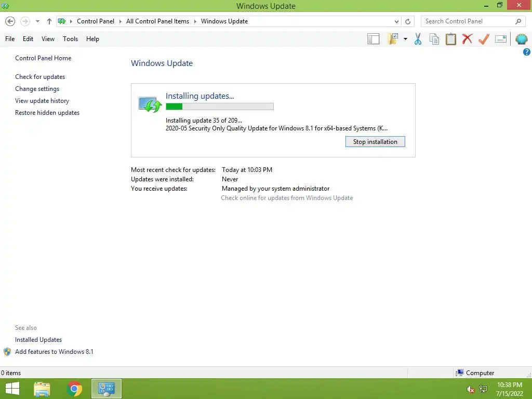Open the Tools menu

pos(71,39)
